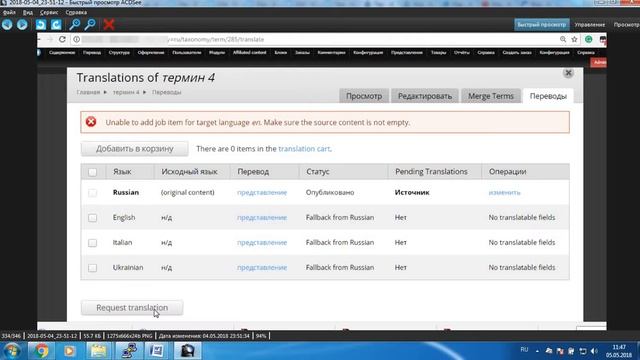Click the 94% zoom status entry
640x360 pixels.
click(261, 336)
